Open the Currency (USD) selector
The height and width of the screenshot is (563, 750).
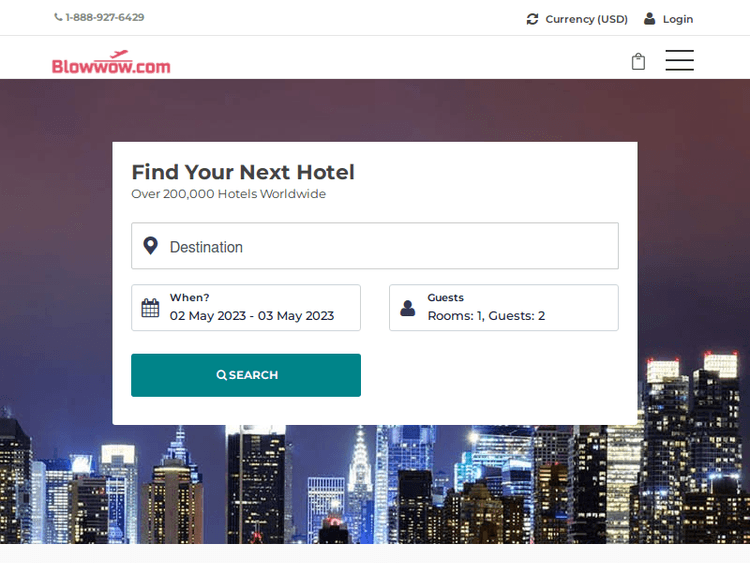click(586, 19)
